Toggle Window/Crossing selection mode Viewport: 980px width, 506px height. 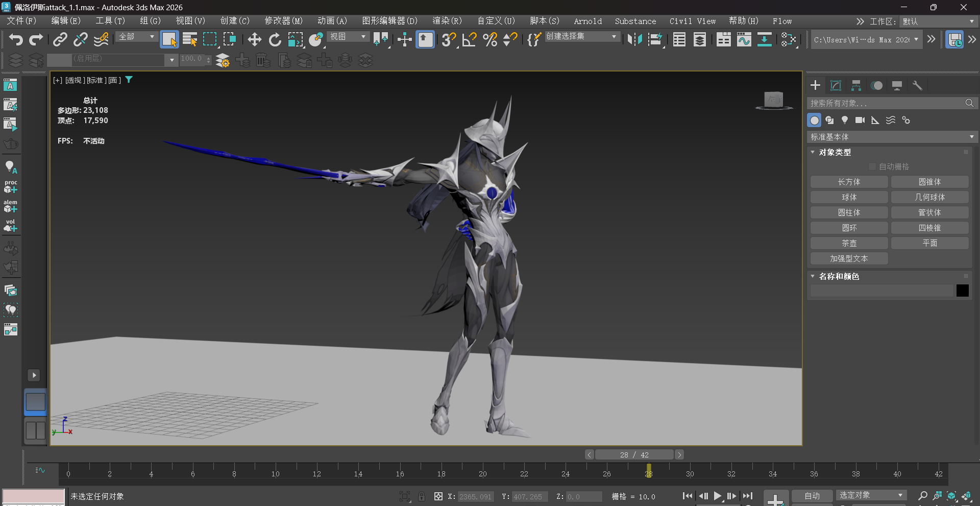(x=230, y=39)
